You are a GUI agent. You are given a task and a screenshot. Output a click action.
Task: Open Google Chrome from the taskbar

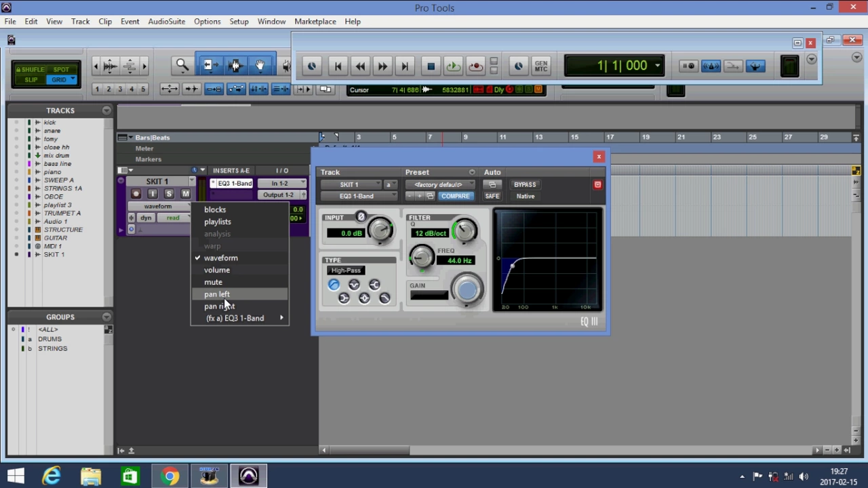point(170,476)
